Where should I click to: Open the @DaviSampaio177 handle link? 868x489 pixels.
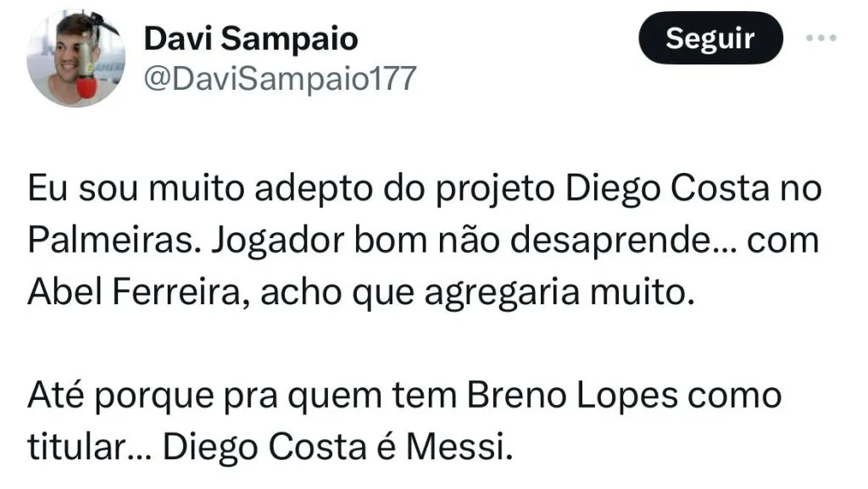pyautogui.click(x=281, y=79)
